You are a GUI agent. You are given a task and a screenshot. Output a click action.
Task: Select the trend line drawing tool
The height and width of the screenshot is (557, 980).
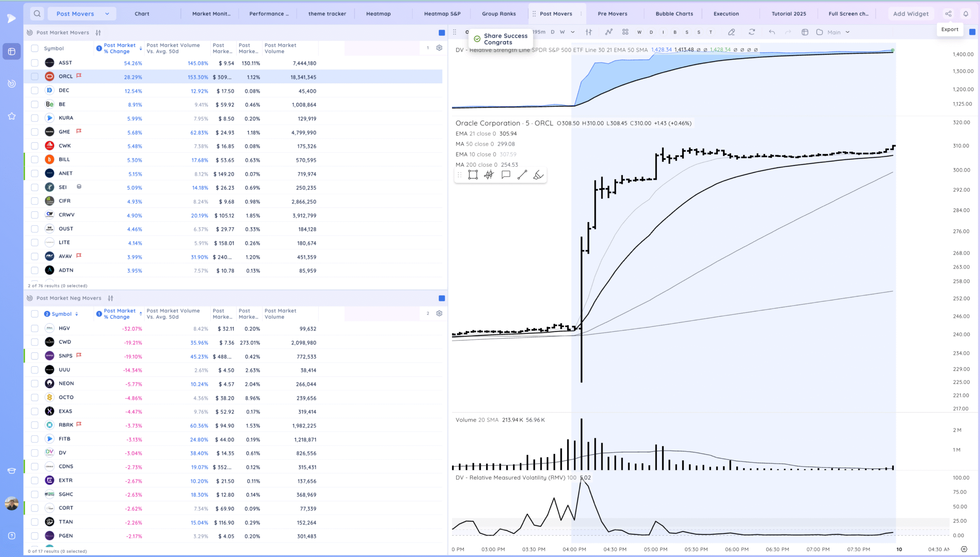click(x=522, y=175)
